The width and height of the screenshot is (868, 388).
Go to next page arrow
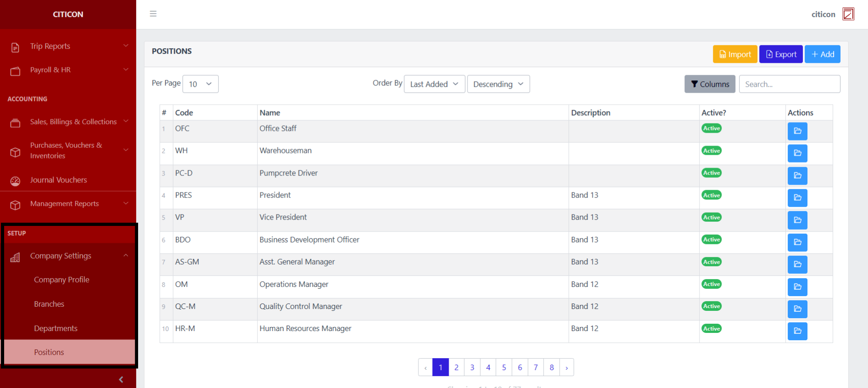[567, 367]
